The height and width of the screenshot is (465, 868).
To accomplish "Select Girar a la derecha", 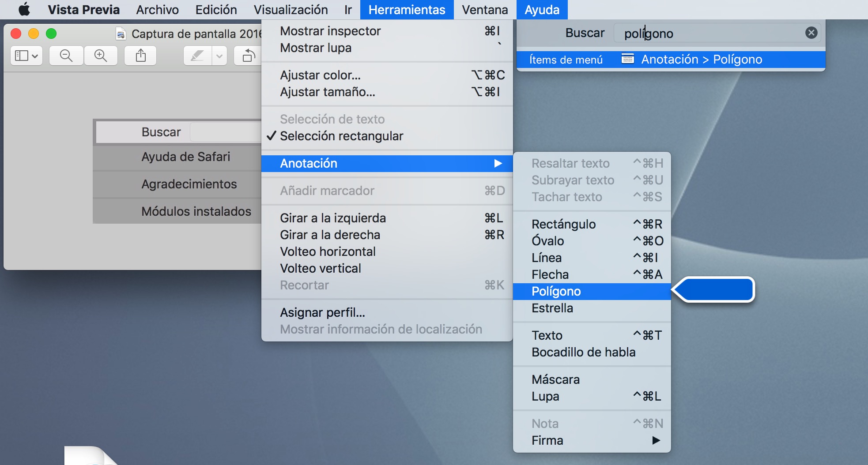I will click(387, 235).
